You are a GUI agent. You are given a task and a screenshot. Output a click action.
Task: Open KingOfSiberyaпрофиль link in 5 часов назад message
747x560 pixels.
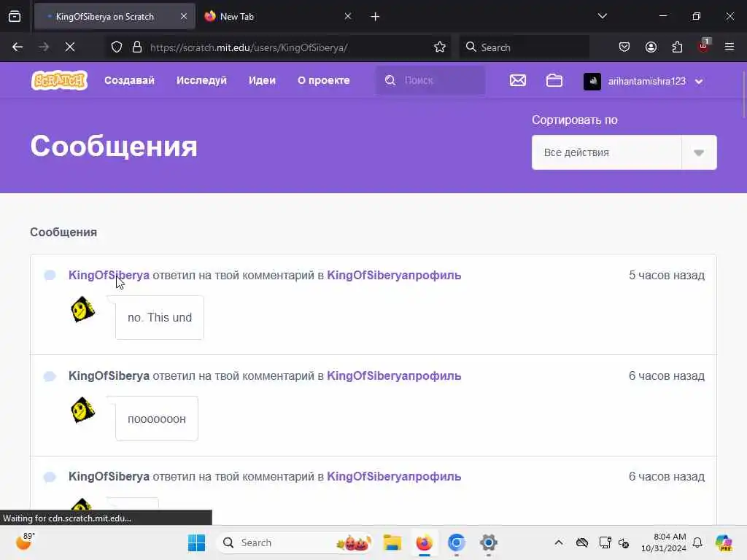tap(394, 275)
